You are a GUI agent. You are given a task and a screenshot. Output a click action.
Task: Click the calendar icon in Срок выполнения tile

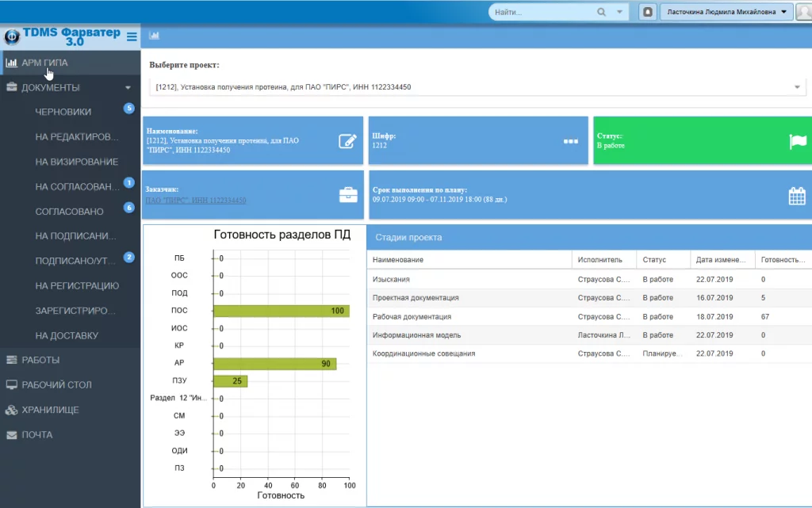[797, 196]
